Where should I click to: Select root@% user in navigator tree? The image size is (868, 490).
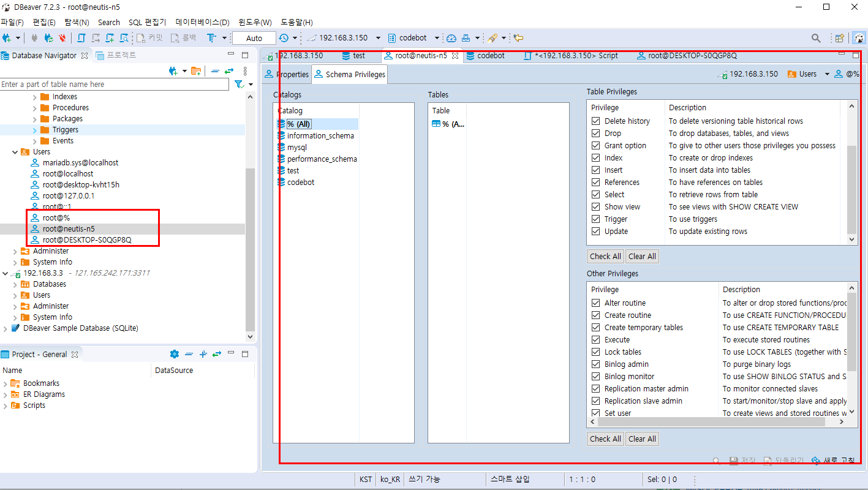point(56,218)
